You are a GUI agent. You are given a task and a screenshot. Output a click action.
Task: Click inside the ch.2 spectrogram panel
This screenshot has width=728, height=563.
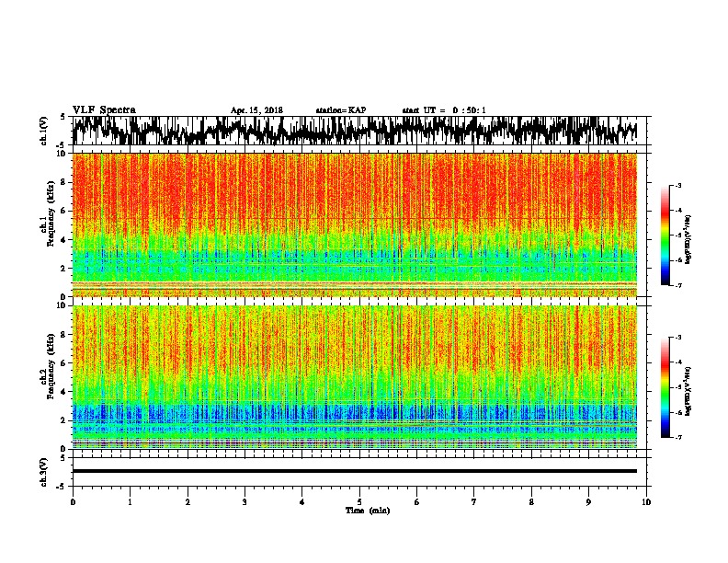(355, 377)
